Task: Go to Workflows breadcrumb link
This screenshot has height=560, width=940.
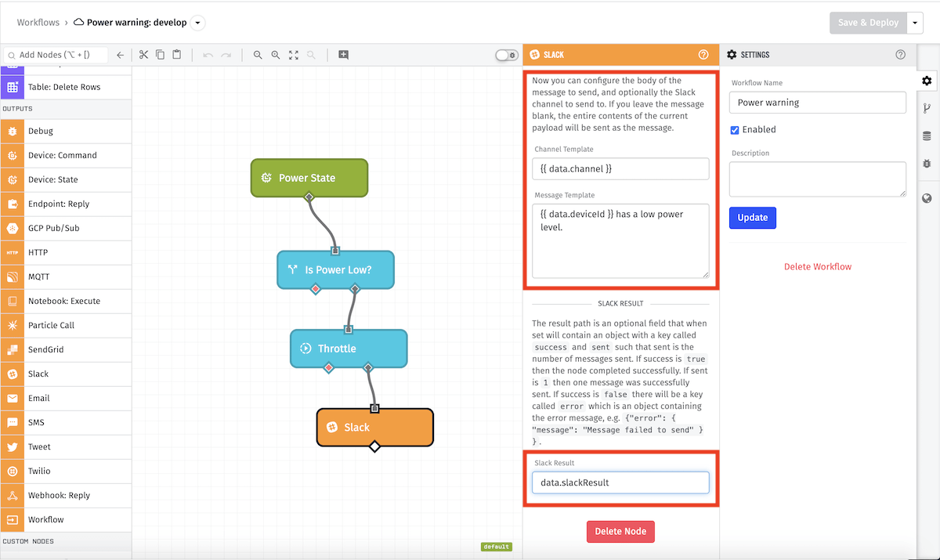Action: 38,23
